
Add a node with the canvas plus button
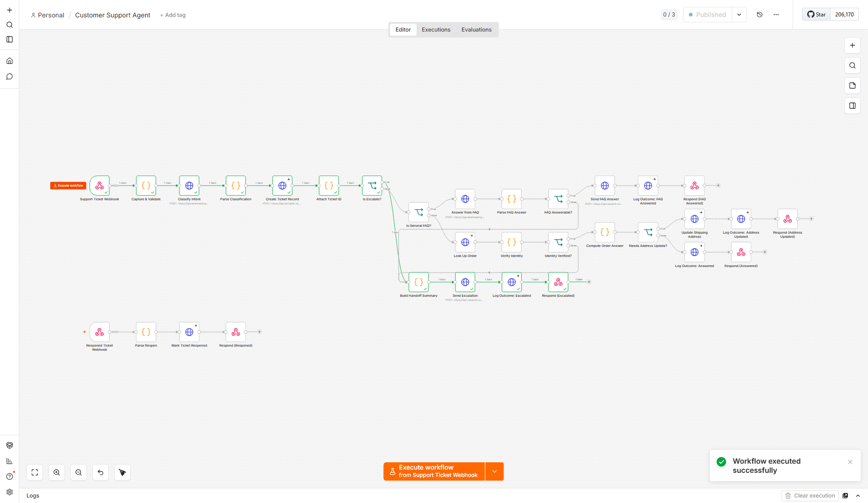pos(852,45)
